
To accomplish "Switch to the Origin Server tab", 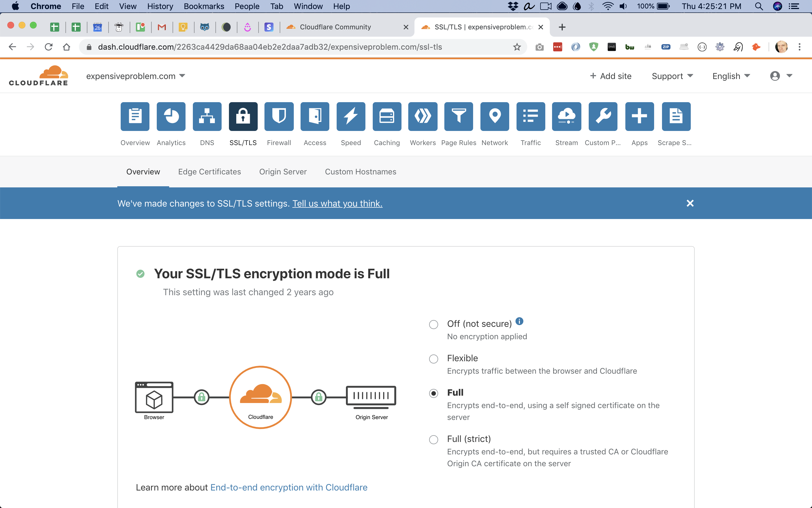I will coord(283,172).
